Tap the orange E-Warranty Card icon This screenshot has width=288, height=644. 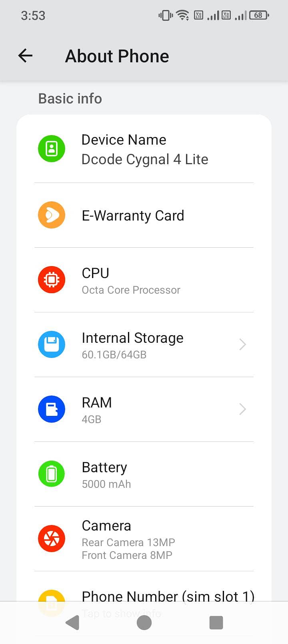[52, 215]
